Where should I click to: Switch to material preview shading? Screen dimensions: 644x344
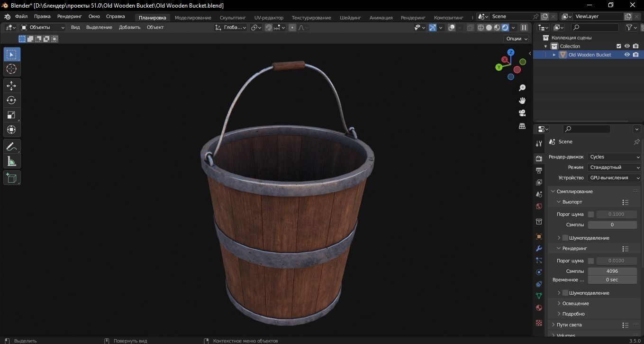497,28
